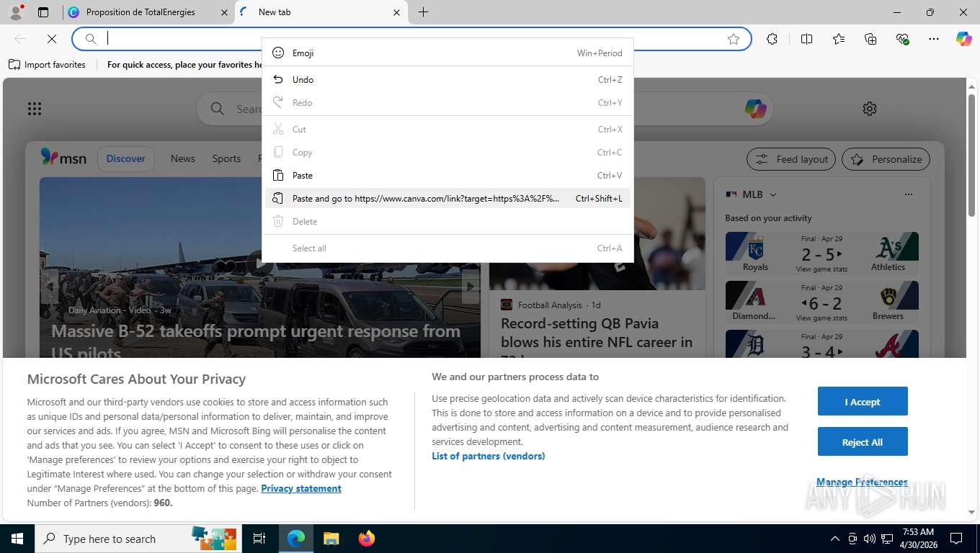Open List of partners (vendors) link

click(x=489, y=456)
